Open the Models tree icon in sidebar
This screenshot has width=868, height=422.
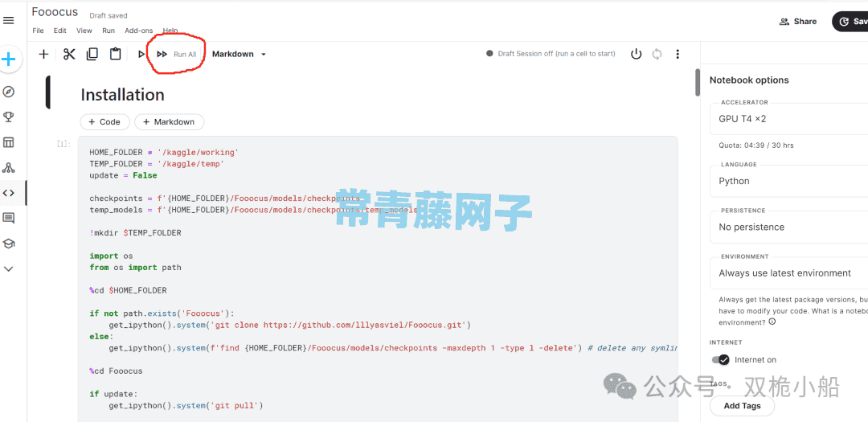(8, 168)
